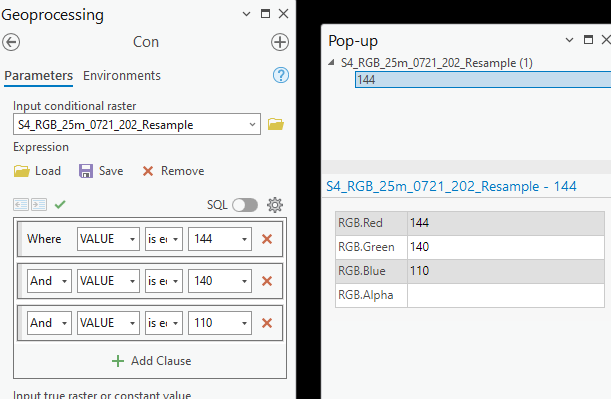Delete the clause with value 144
Viewport: 611px width, 399px height.
(x=267, y=239)
